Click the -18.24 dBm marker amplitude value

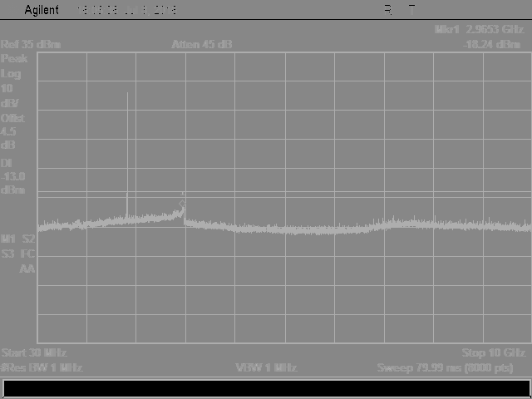491,44
